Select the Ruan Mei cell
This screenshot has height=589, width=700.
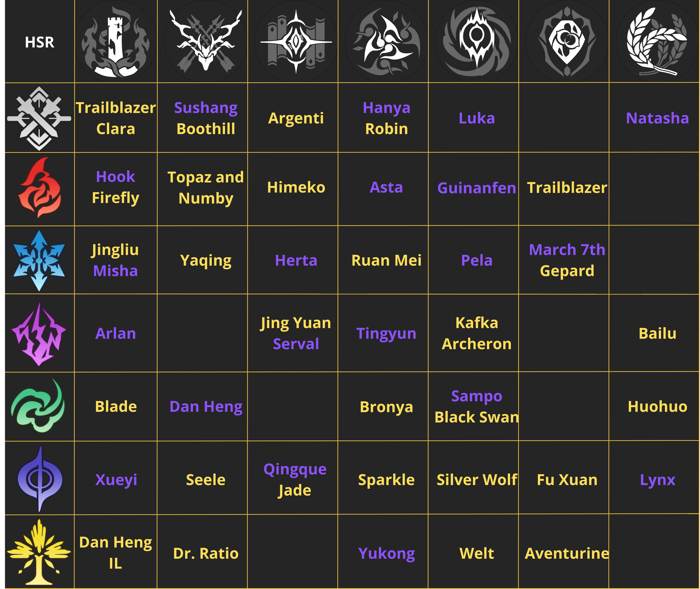point(386,260)
